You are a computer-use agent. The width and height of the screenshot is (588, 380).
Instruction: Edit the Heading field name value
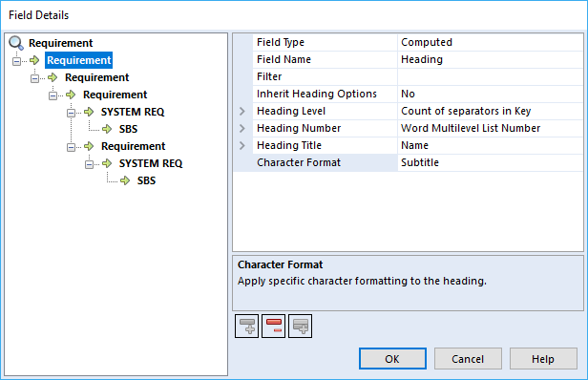click(490, 59)
